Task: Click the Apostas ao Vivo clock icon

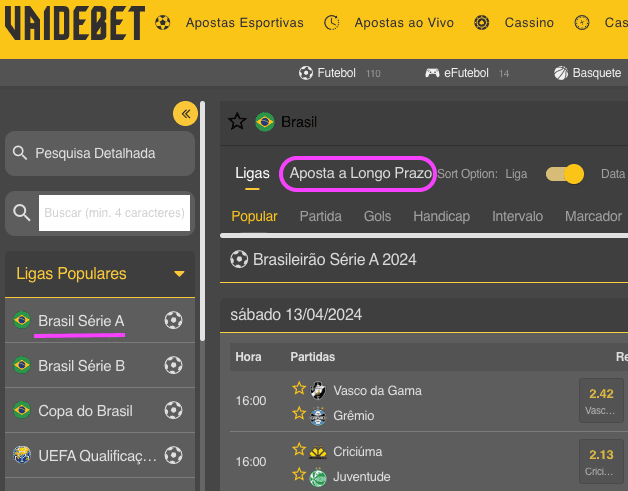Action: click(x=332, y=22)
